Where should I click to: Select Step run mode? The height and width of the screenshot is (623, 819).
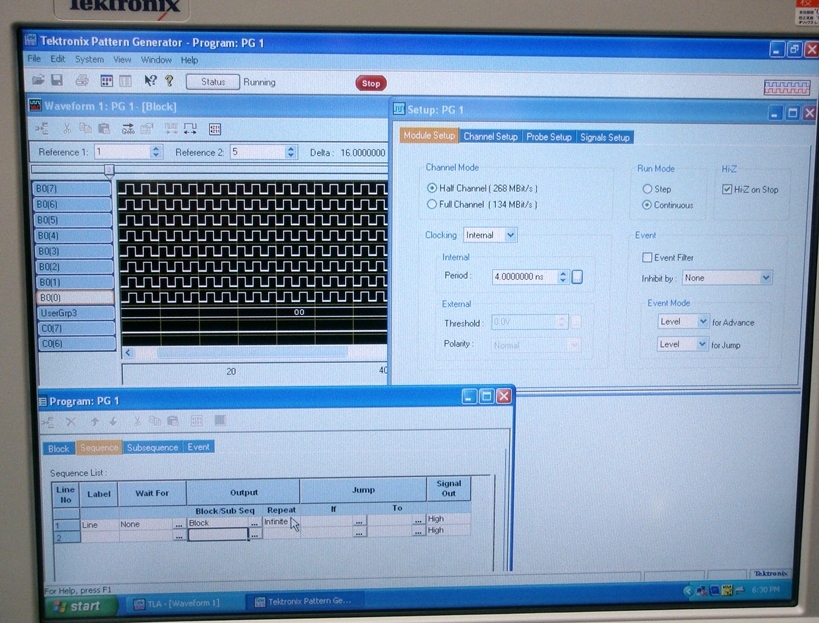point(647,189)
